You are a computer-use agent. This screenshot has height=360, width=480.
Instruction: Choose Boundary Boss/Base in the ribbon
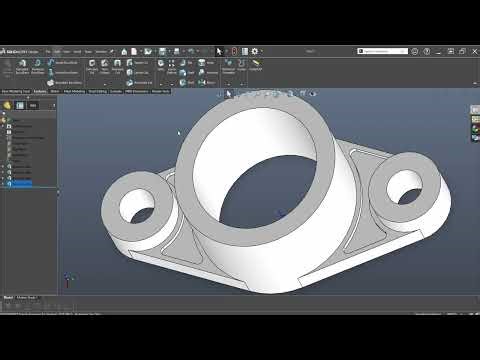coord(65,83)
